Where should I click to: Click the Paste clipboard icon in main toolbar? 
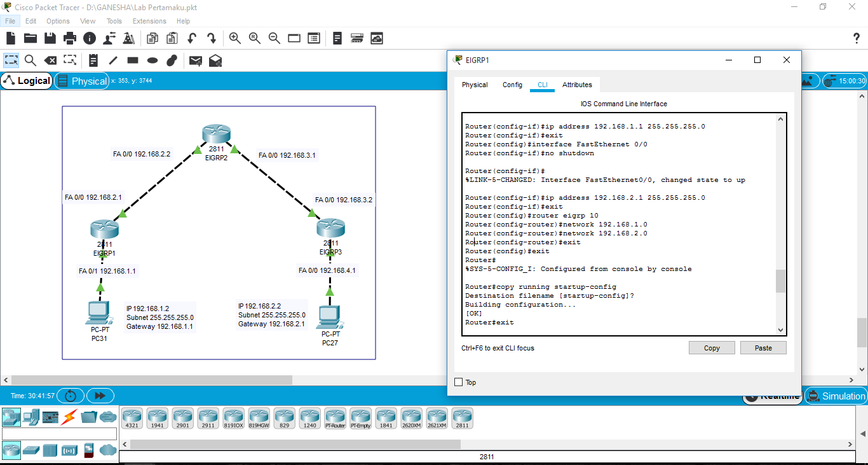tap(172, 38)
